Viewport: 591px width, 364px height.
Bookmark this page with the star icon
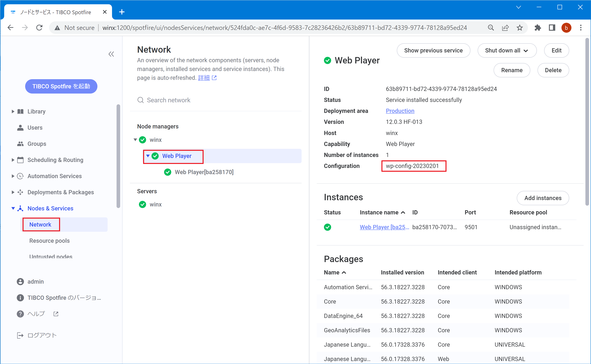[x=520, y=28]
